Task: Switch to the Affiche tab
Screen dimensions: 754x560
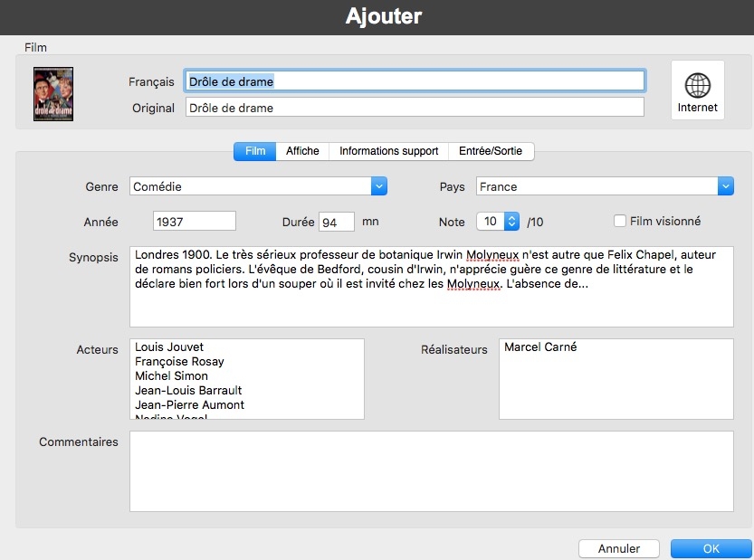Action: [x=302, y=151]
